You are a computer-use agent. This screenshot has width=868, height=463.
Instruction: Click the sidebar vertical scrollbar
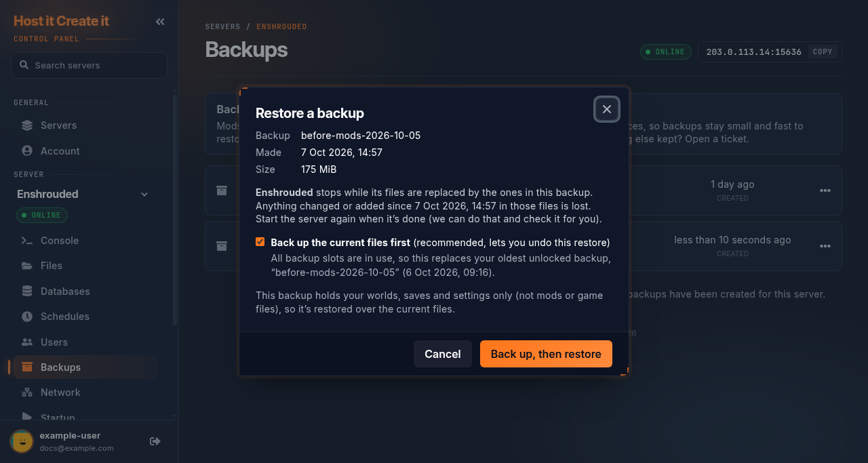pos(175,210)
